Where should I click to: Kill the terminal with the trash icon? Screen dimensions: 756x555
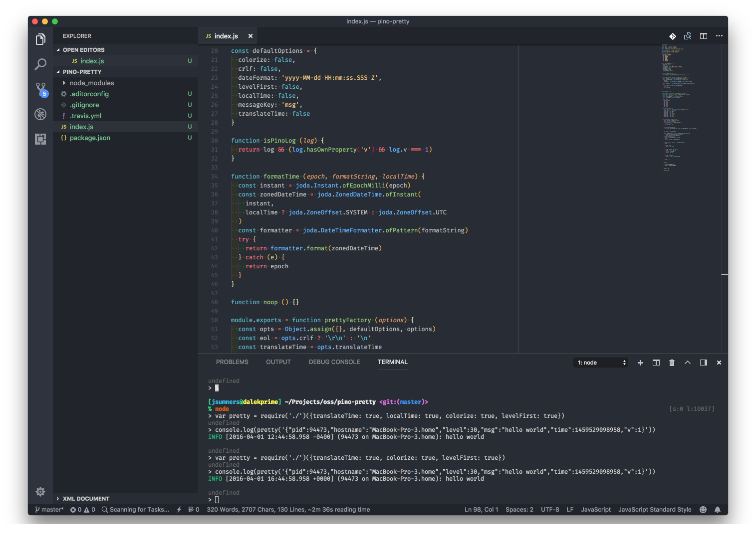672,363
